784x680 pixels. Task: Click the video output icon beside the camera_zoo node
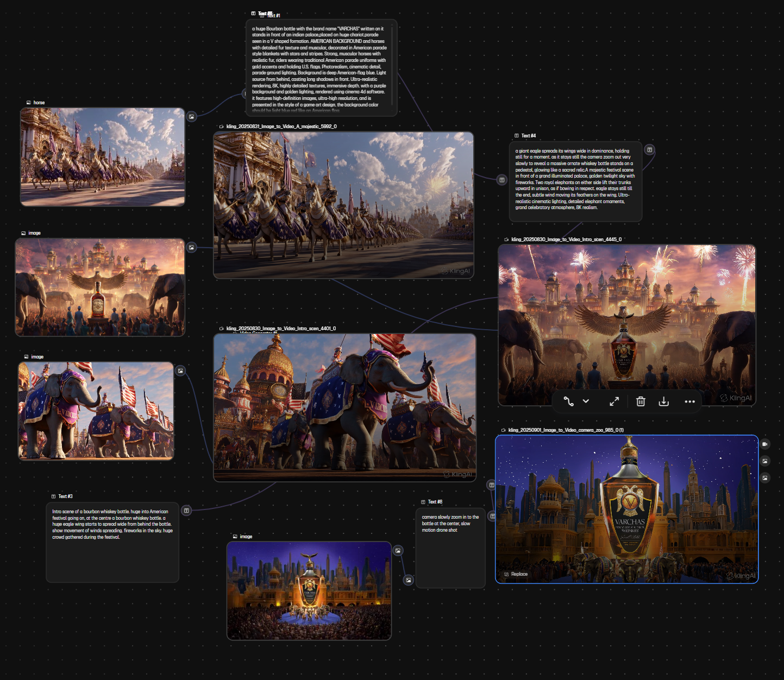coord(765,444)
